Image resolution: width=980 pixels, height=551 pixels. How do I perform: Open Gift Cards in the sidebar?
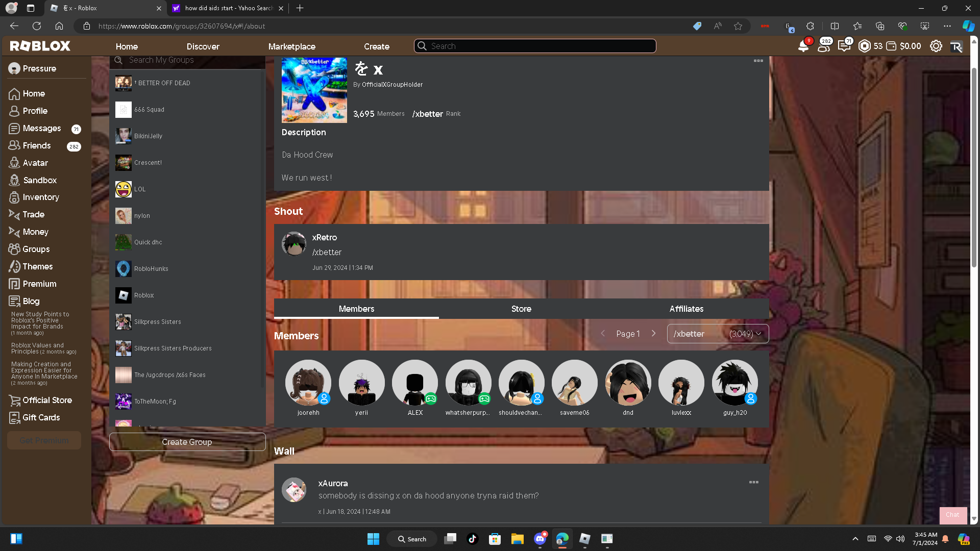35,418
